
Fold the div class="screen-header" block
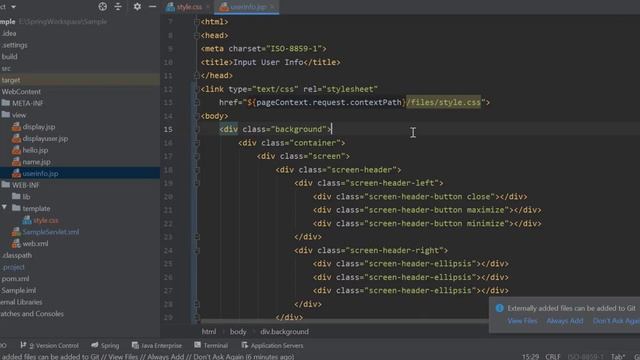click(x=196, y=170)
